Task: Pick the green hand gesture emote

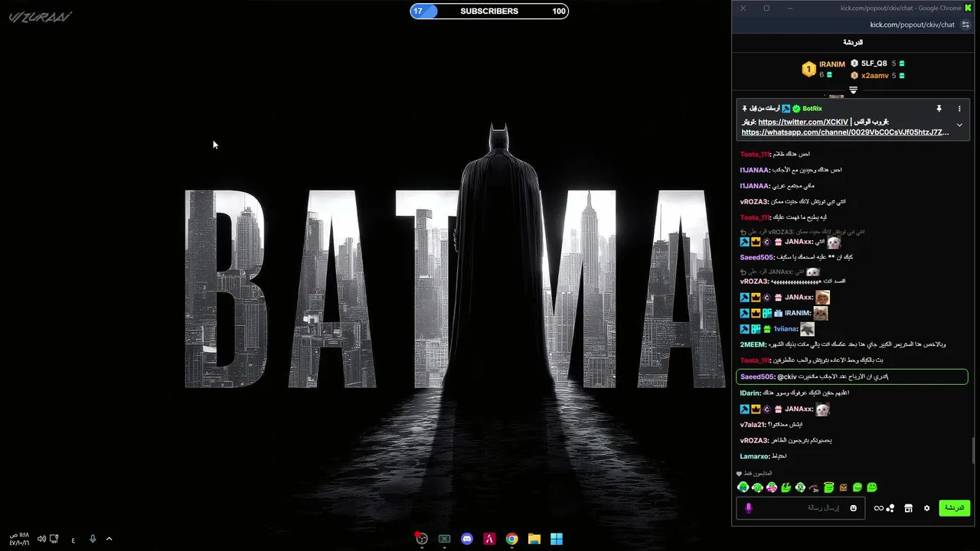Action: pyautogui.click(x=786, y=487)
